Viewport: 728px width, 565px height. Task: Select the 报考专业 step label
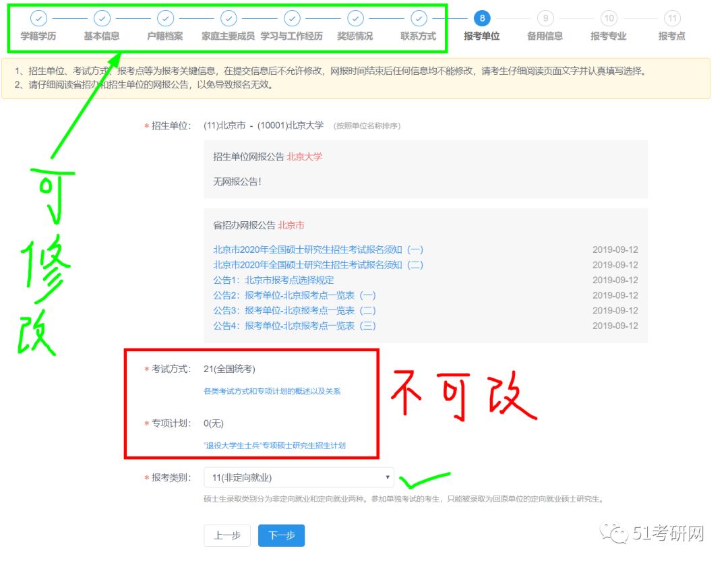pos(609,36)
